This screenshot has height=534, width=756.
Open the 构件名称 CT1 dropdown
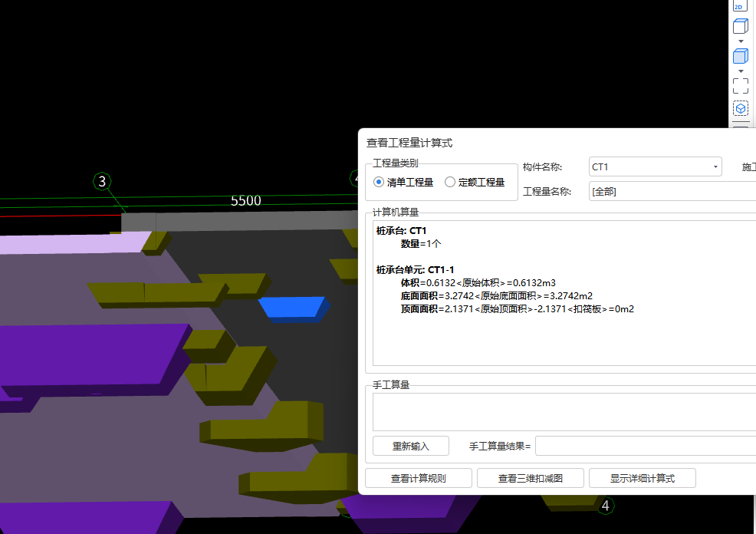715,166
